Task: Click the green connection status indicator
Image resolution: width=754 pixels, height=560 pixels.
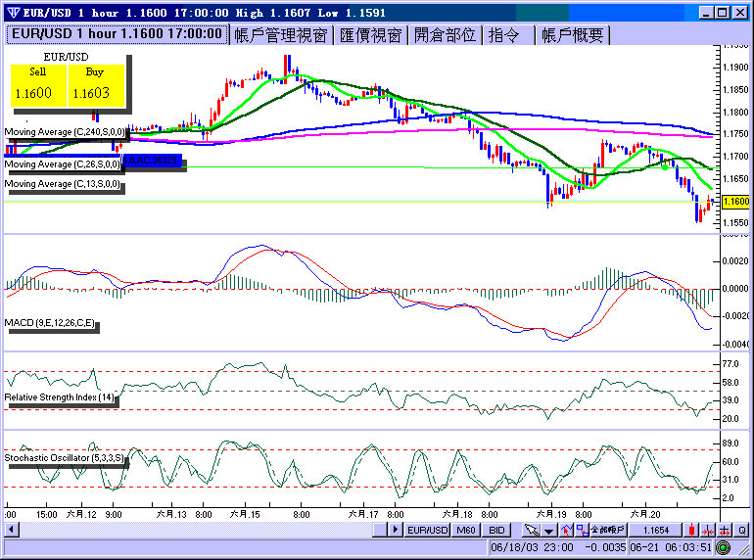Action: coord(723,547)
